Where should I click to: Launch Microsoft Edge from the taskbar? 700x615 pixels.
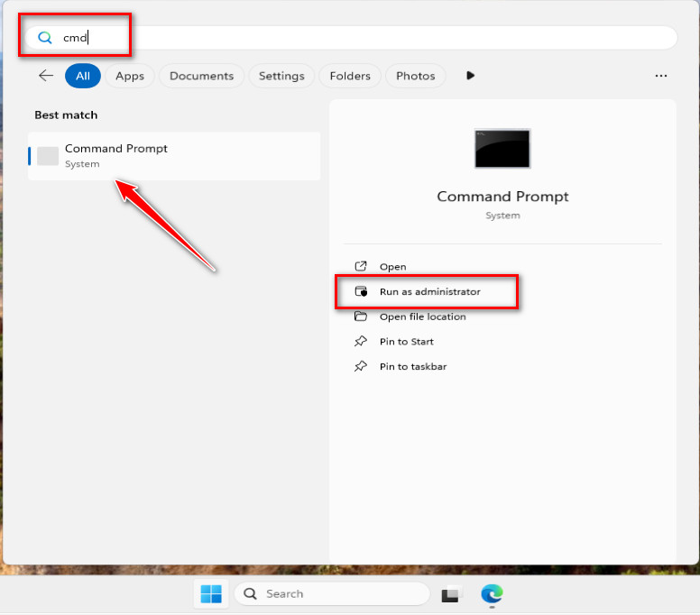(x=492, y=593)
